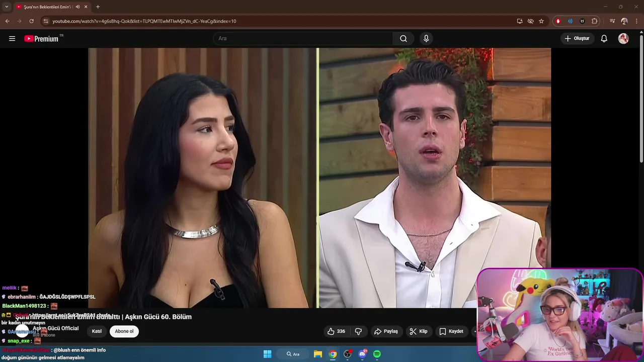This screenshot has height=362, width=644.
Task: Open the Chrome three-dot menu
Action: tap(637, 21)
